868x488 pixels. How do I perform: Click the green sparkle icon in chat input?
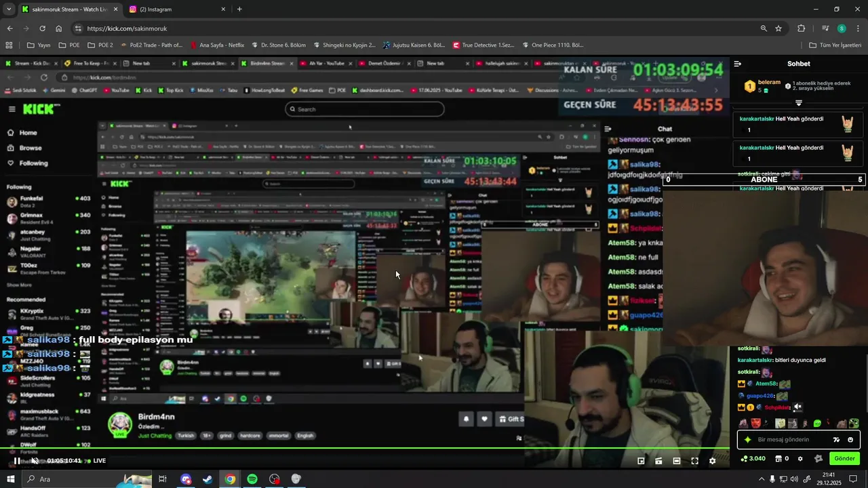[747, 440]
